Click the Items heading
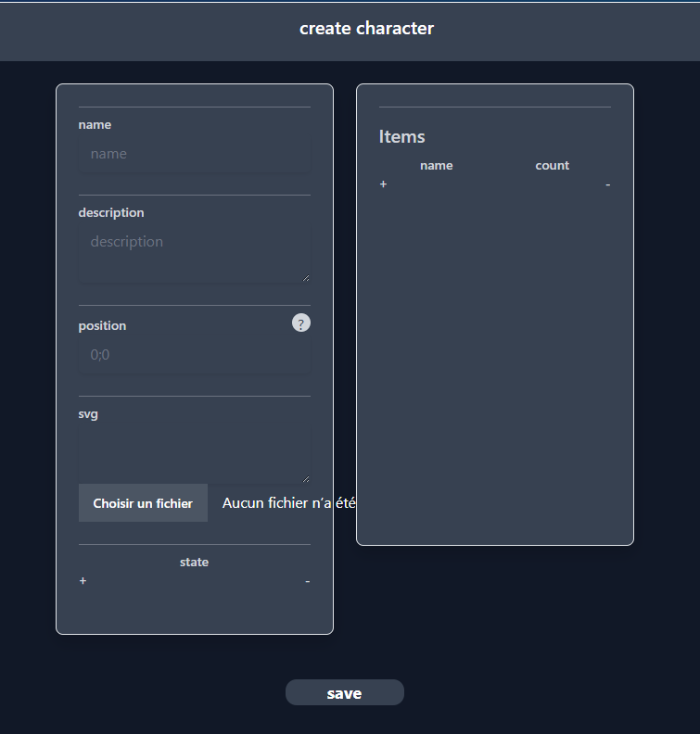Viewport: 700px width, 734px height. click(x=401, y=136)
